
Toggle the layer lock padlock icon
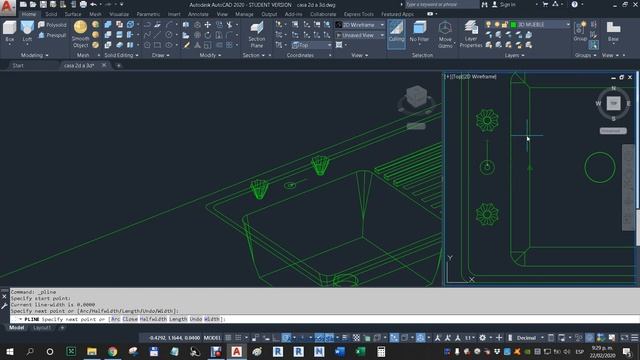click(x=504, y=24)
